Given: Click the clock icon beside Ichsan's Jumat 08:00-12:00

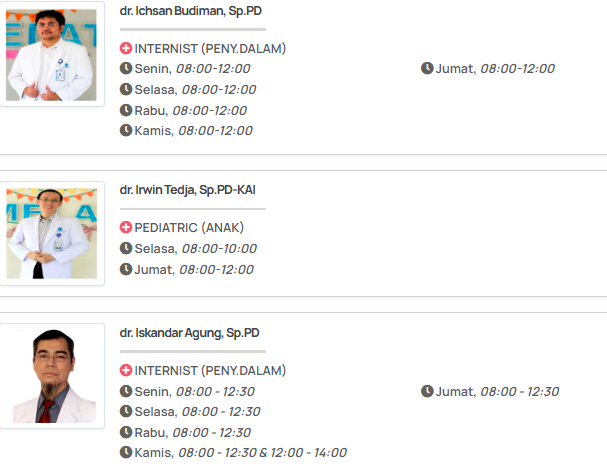Looking at the screenshot, I should click(427, 69).
